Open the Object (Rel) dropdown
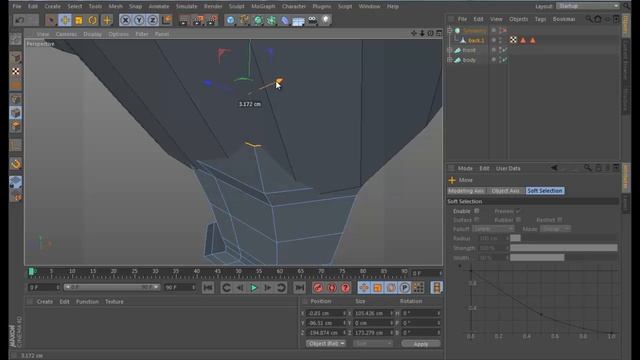The width and height of the screenshot is (640, 360). coord(326,344)
